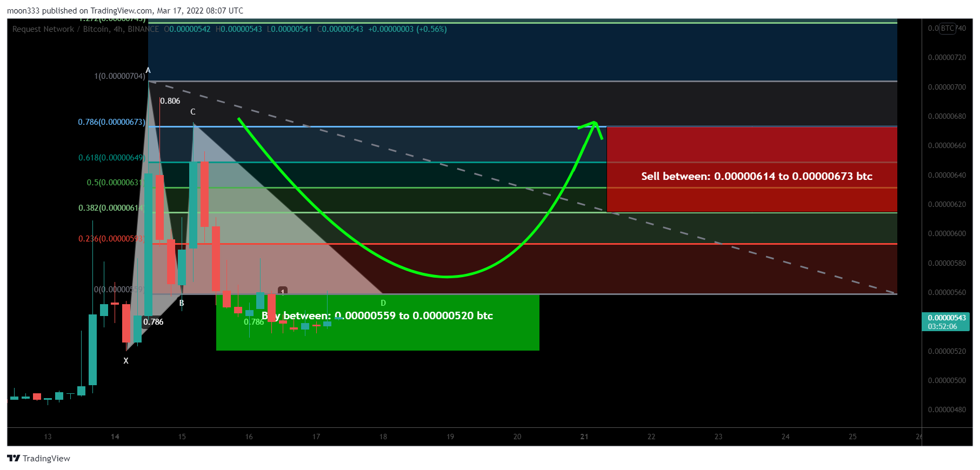
Task: Click pattern point label A
Action: coord(148,70)
